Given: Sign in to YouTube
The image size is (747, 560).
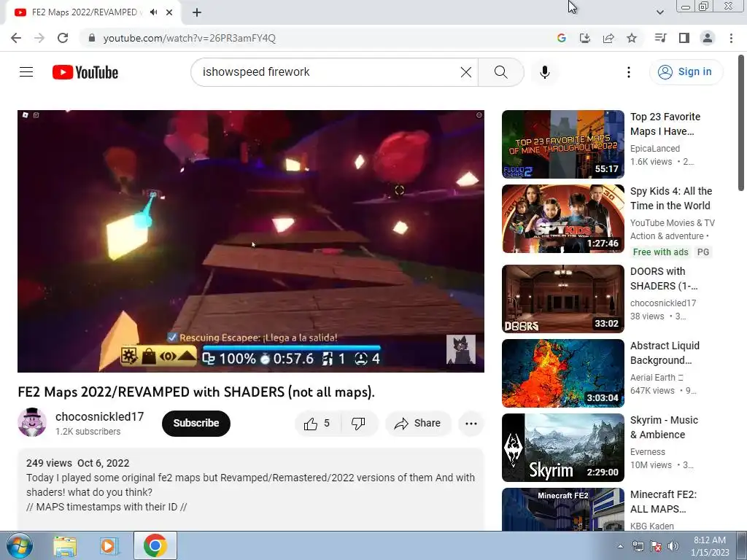Looking at the screenshot, I should pos(686,72).
